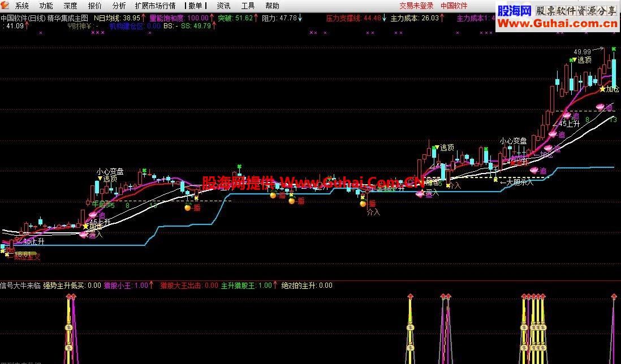Click the app logo icon beside 系统

pyautogui.click(x=5, y=6)
